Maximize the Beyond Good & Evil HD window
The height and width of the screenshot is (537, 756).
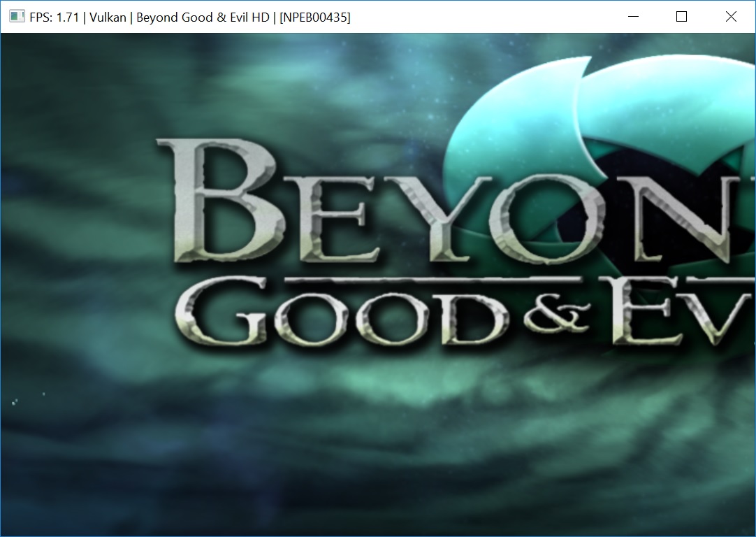(682, 17)
